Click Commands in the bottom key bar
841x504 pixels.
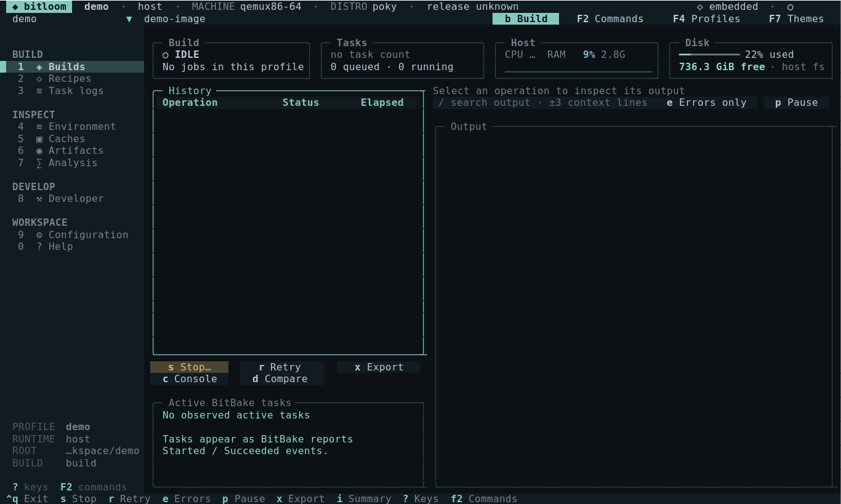tap(484, 498)
